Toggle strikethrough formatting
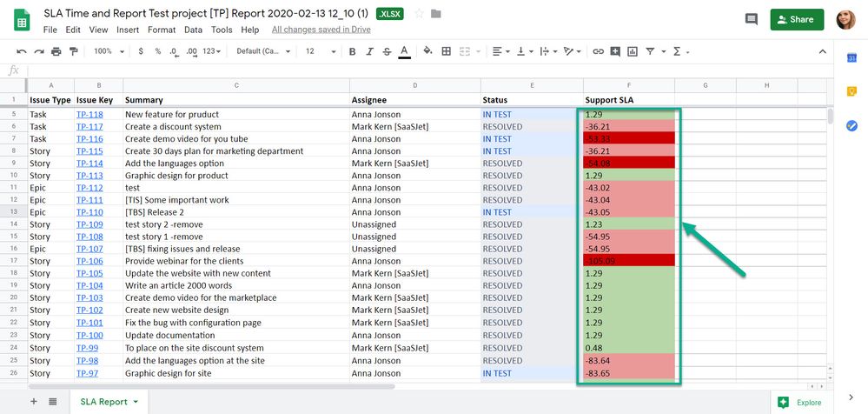Viewport: 868px width, 414px height. click(x=386, y=51)
